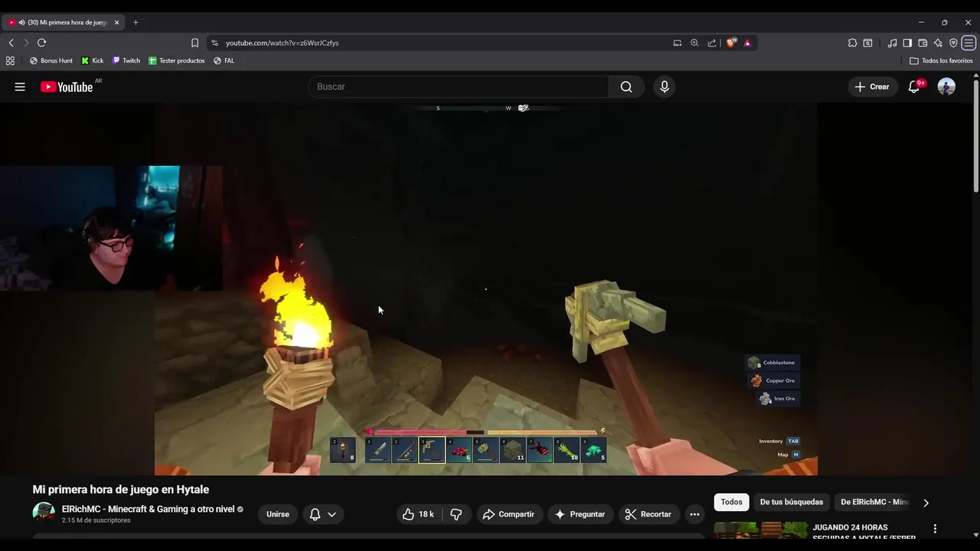Go forward with the browser arrow

pyautogui.click(x=26, y=43)
